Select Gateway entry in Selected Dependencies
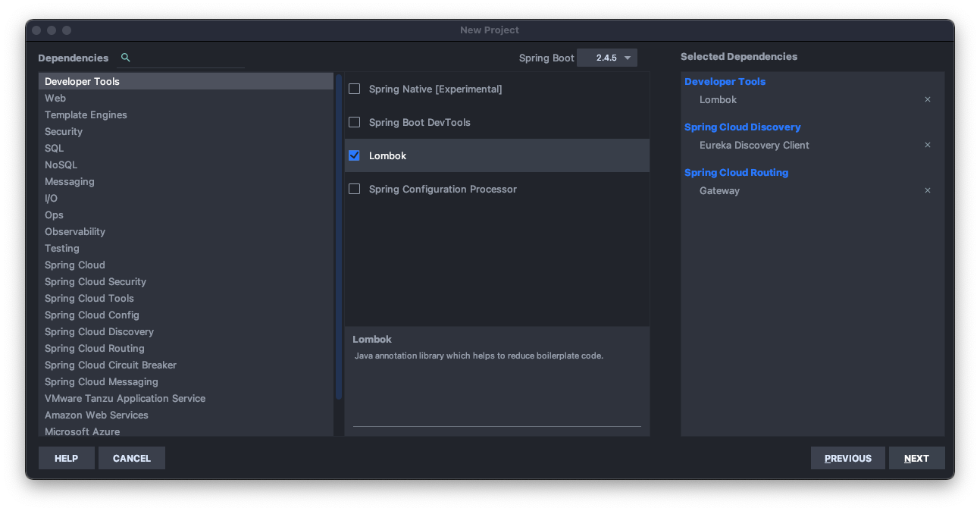 pos(719,190)
